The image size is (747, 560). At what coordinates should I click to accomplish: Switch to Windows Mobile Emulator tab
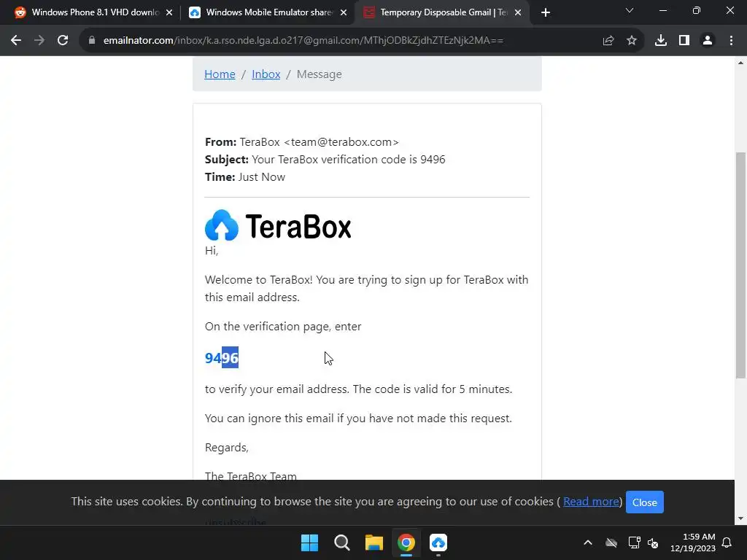[x=268, y=12]
